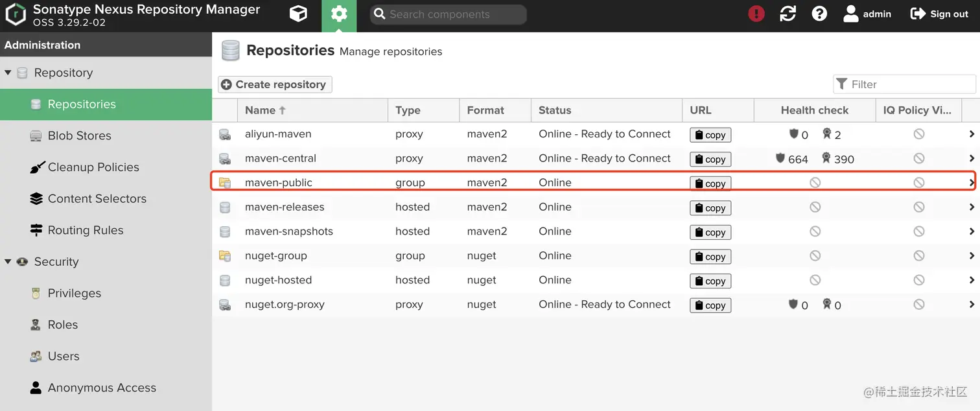Open the Administration gear icon in header
This screenshot has width=980, height=411.
tap(339, 14)
